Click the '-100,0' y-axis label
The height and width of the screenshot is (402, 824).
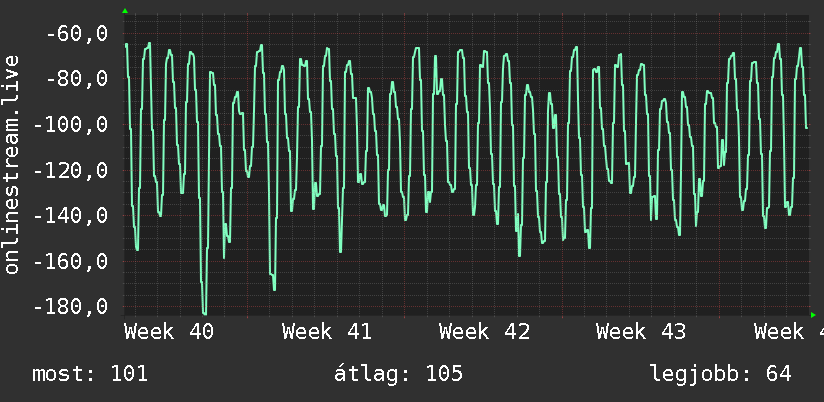[x=71, y=125]
